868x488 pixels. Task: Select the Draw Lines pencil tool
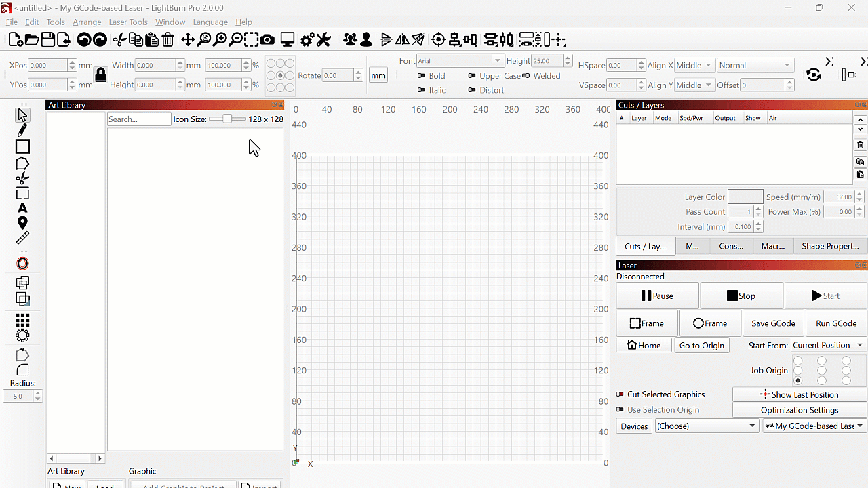coord(22,130)
